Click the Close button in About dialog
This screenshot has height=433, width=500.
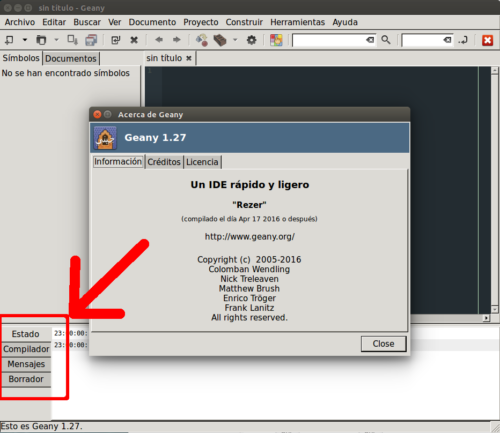click(x=383, y=344)
